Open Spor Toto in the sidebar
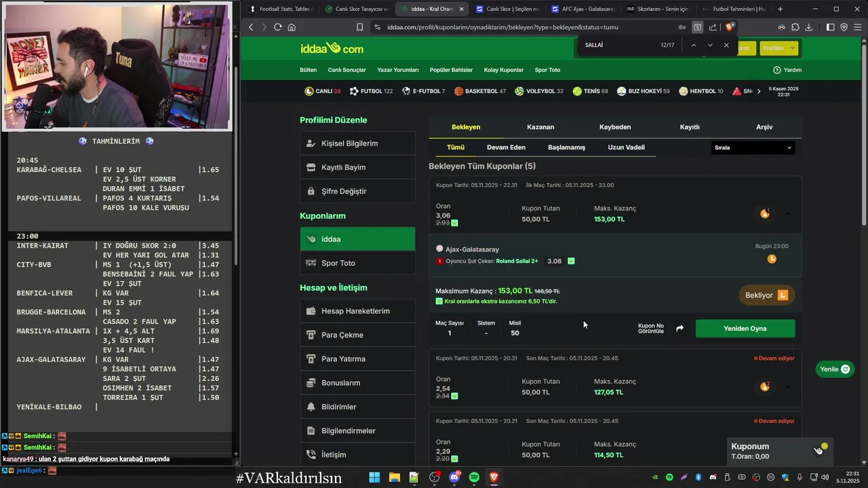This screenshot has height=488, width=868. pyautogui.click(x=358, y=263)
